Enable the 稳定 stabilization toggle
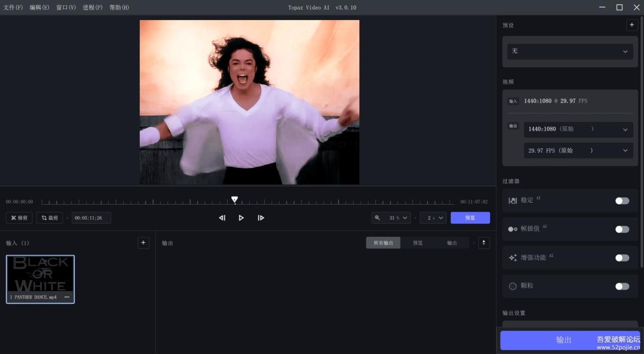The width and height of the screenshot is (644, 354). point(622,201)
